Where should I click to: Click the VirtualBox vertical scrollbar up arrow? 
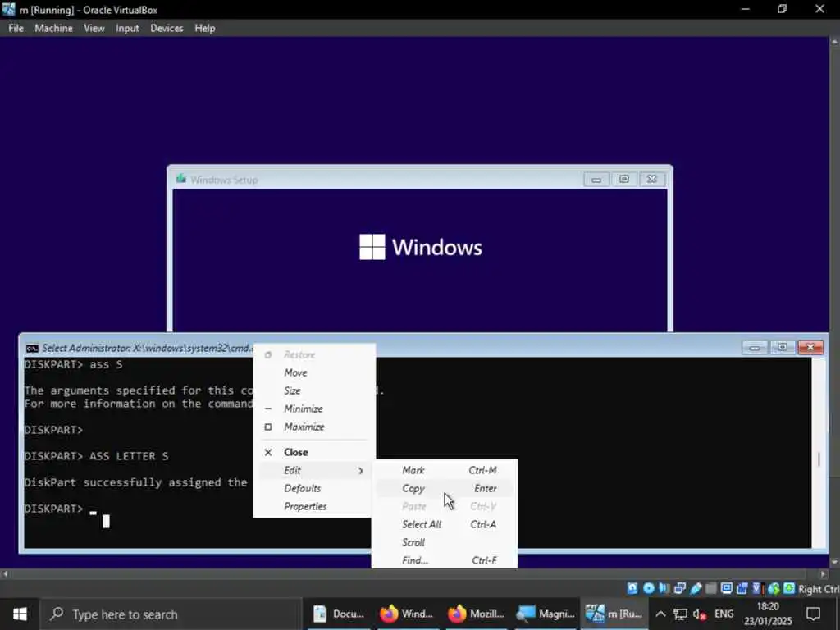tap(834, 41)
